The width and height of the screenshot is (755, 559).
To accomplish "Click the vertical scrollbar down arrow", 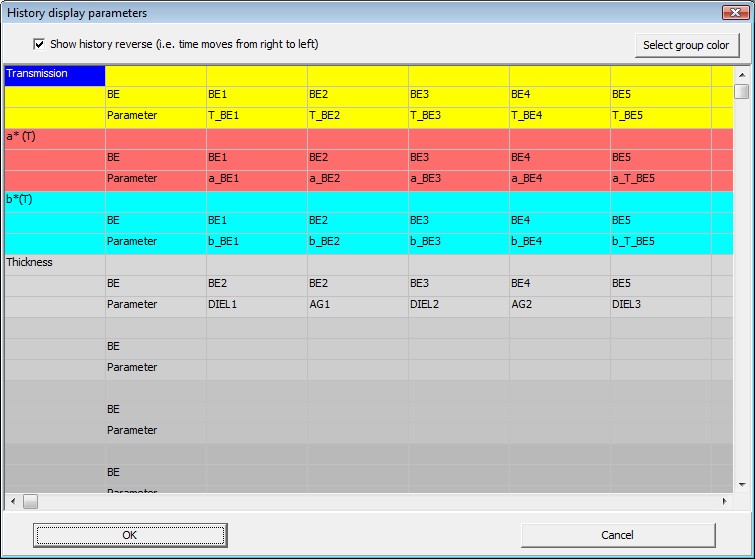I will click(x=741, y=484).
